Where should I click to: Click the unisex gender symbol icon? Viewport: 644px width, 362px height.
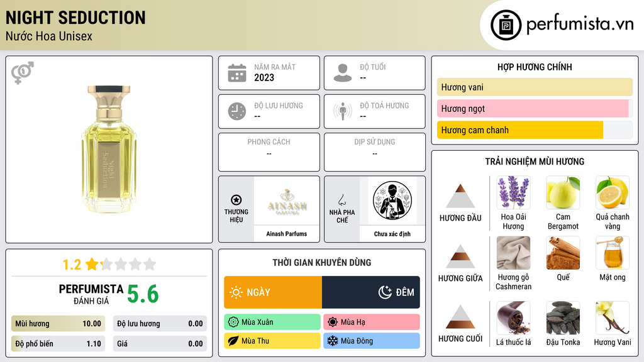23,73
